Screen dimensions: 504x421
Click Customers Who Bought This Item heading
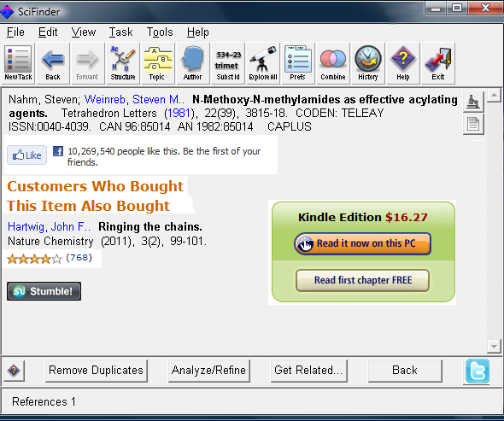click(95, 196)
